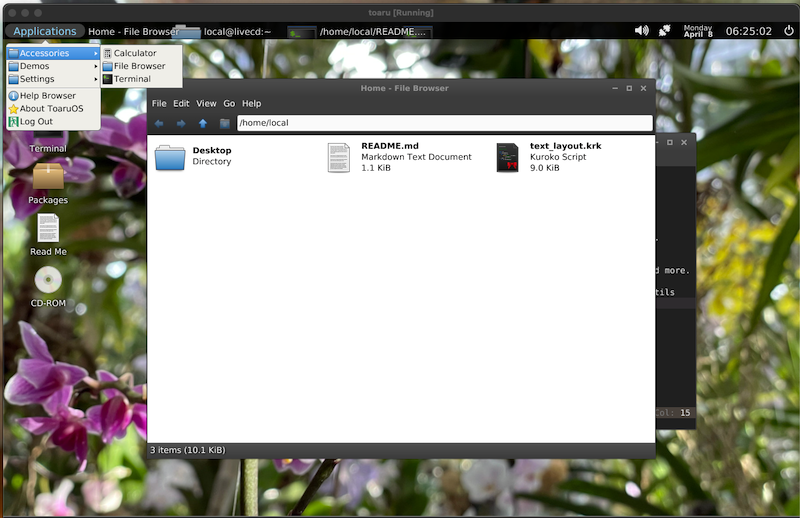Select the README.md document icon
This screenshot has width=800, height=518.
[340, 157]
